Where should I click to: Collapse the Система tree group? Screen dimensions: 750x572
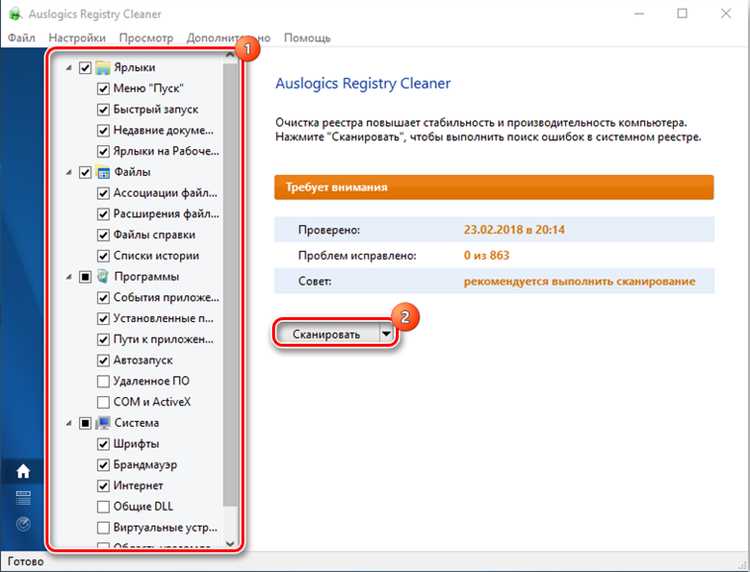(69, 423)
